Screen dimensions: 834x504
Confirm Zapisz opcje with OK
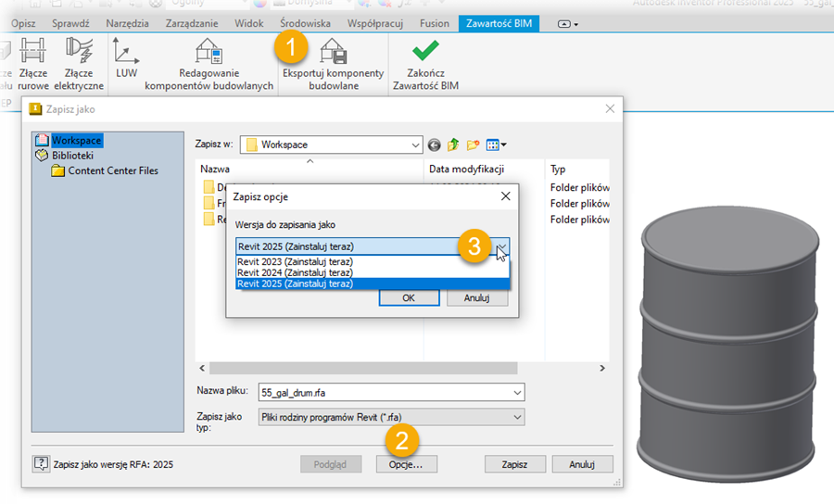pos(409,297)
